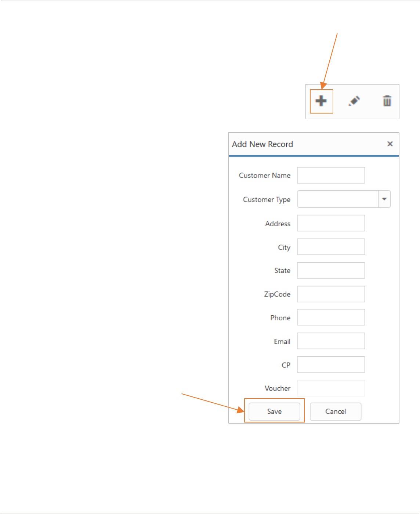Click the Email label
The height and width of the screenshot is (514, 420).
(x=282, y=342)
